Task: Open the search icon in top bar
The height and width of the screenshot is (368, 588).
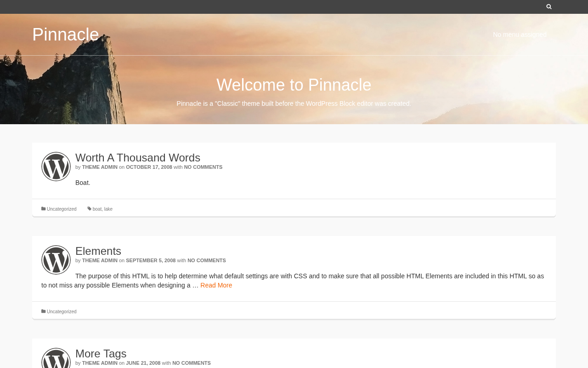Action: point(549,6)
